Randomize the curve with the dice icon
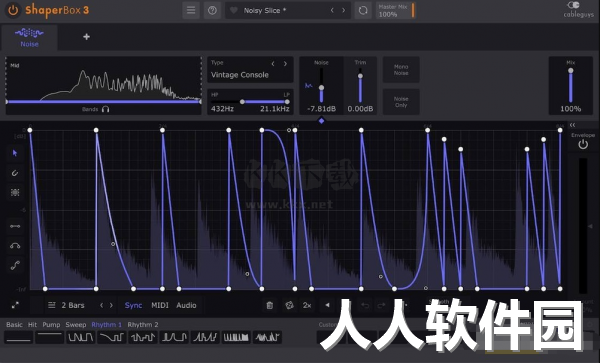The image size is (600, 363). (289, 305)
